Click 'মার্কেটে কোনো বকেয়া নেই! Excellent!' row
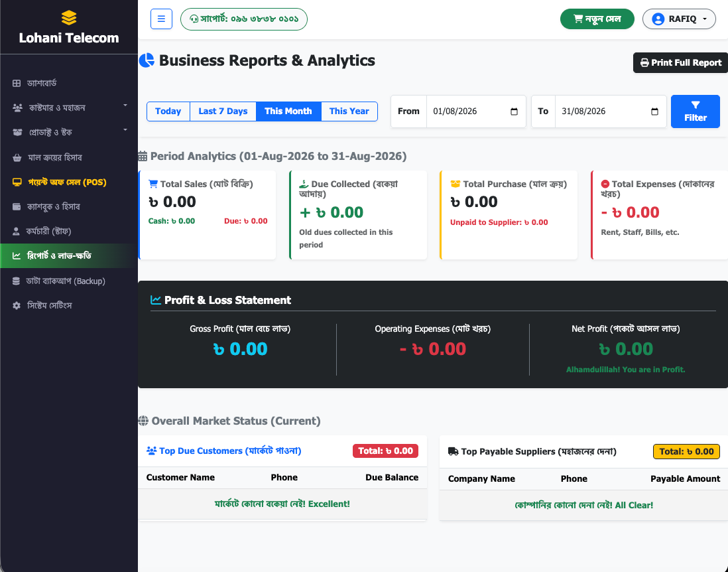The width and height of the screenshot is (728, 572). [282, 504]
